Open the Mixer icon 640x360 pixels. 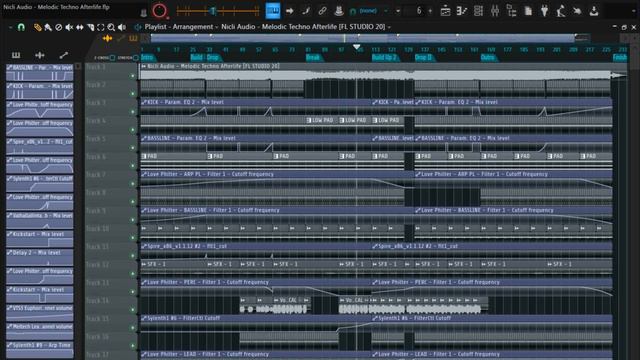(495, 11)
